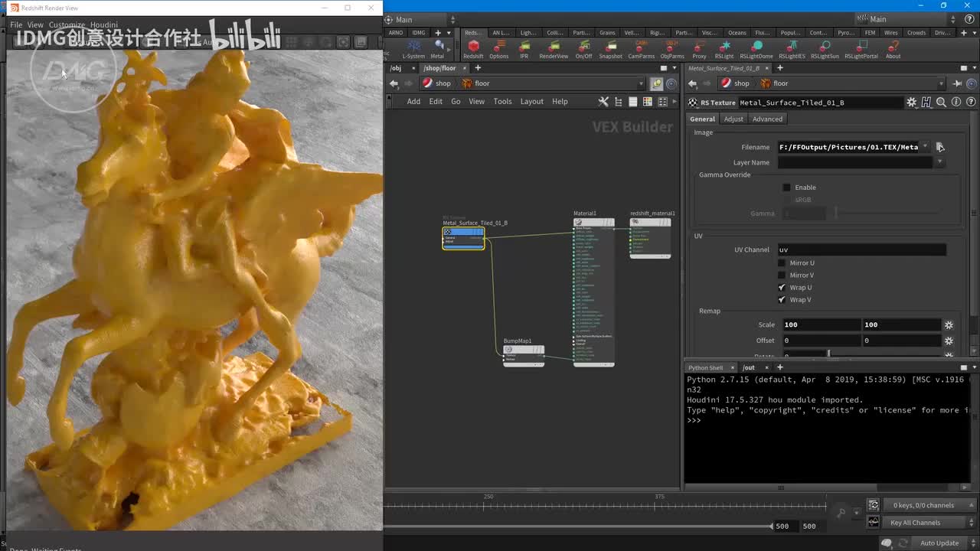980x551 pixels.
Task: Switch to the Advanced parameter tab
Action: click(767, 119)
